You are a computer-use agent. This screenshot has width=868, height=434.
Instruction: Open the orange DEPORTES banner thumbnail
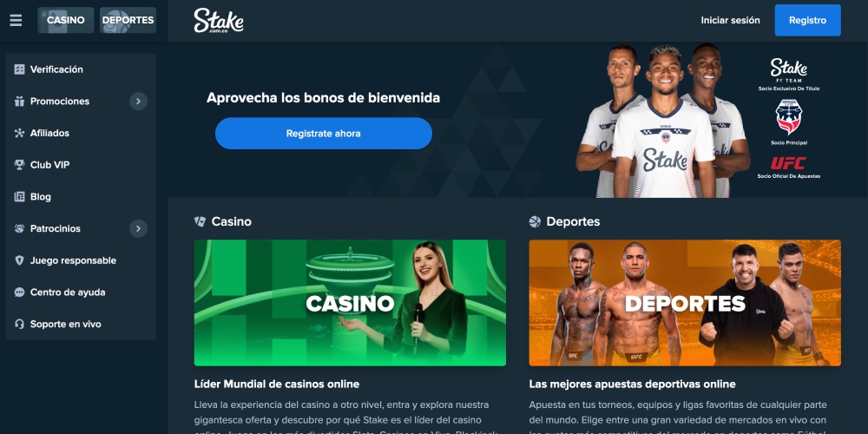point(685,303)
